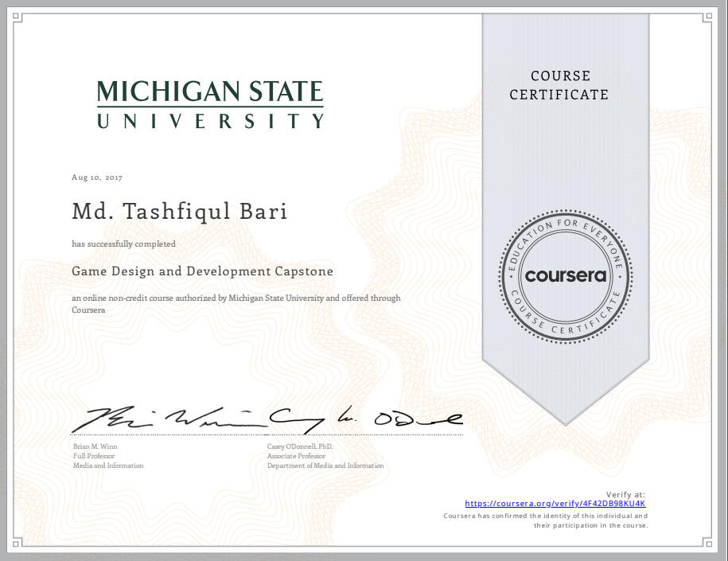Screen dimensions: 728x561
Task: Click 'Media and Information' under Full Professor
Action: (x=107, y=466)
